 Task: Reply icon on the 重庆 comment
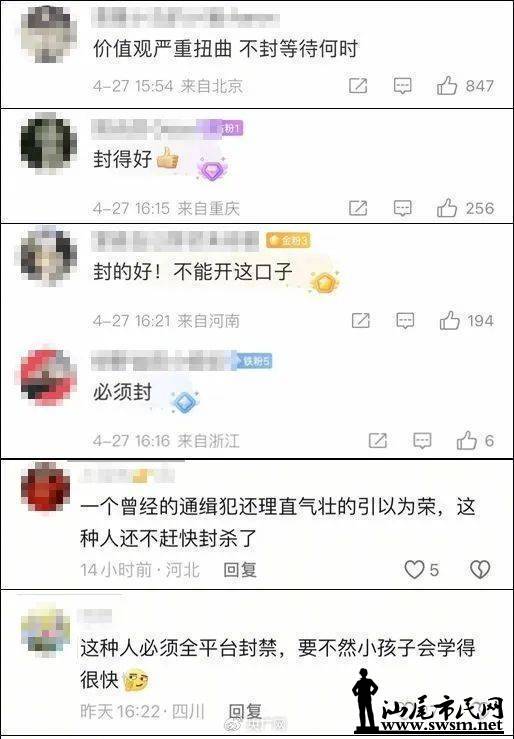coord(402,208)
